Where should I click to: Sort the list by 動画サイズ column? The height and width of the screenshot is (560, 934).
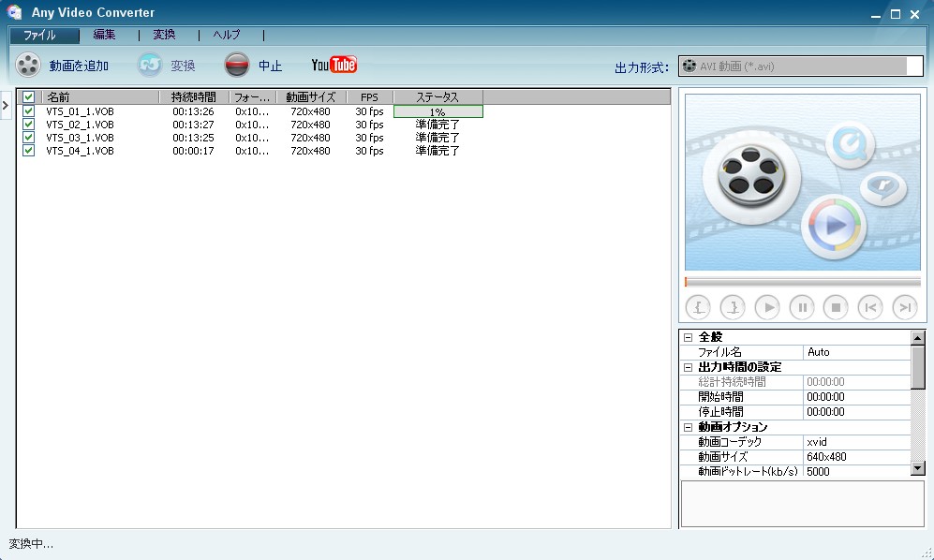[x=311, y=96]
